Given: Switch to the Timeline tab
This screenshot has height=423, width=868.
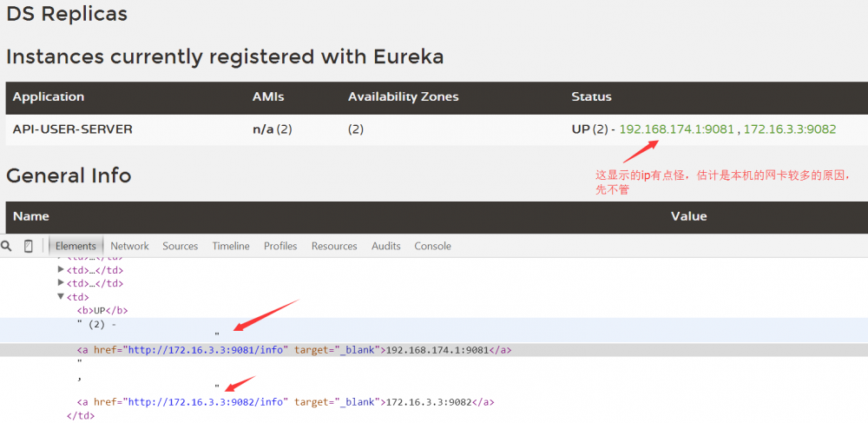Looking at the screenshot, I should (230, 246).
